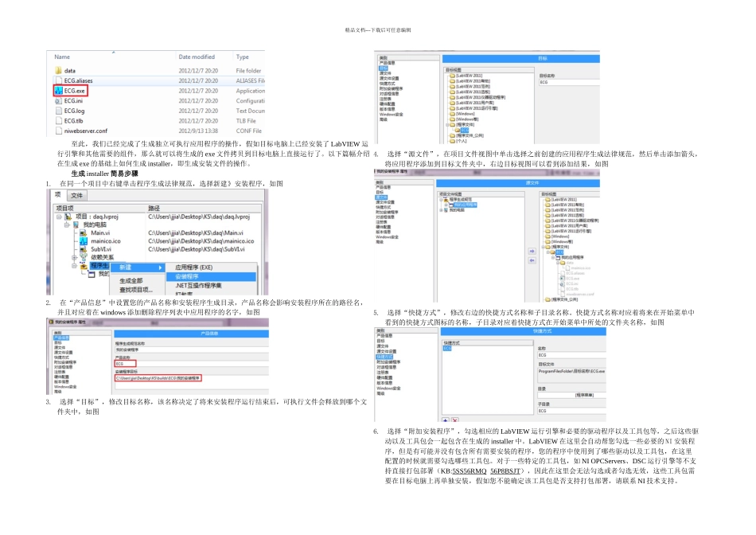Select Windows安全 category in 目标 dialog
This screenshot has width=756, height=535.
click(x=391, y=115)
